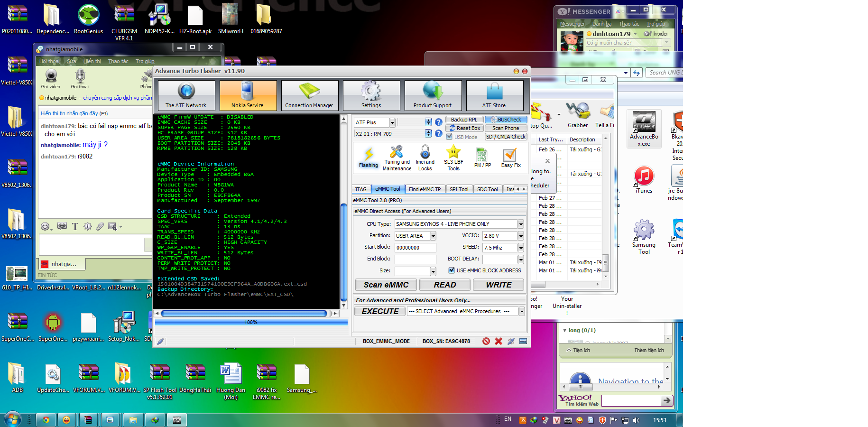868x427 pixels.
Task: Open dinhtoan179 status dropdown in Messenger
Action: (x=636, y=34)
